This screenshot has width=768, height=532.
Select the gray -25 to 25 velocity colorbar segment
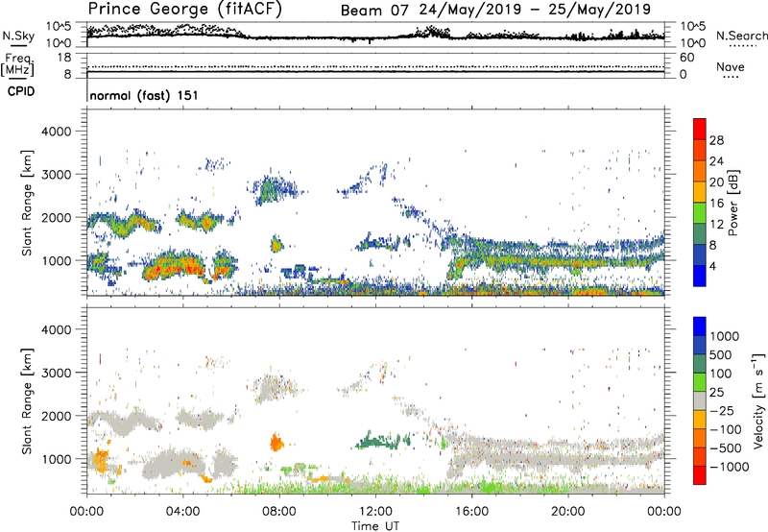point(700,401)
